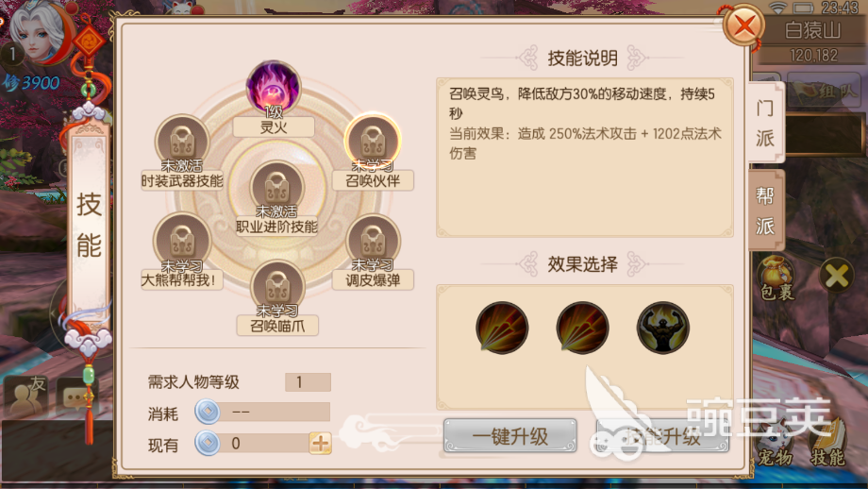Tap the player avatar portrait
Viewport: 868px width, 489px height.
pyautogui.click(x=41, y=33)
